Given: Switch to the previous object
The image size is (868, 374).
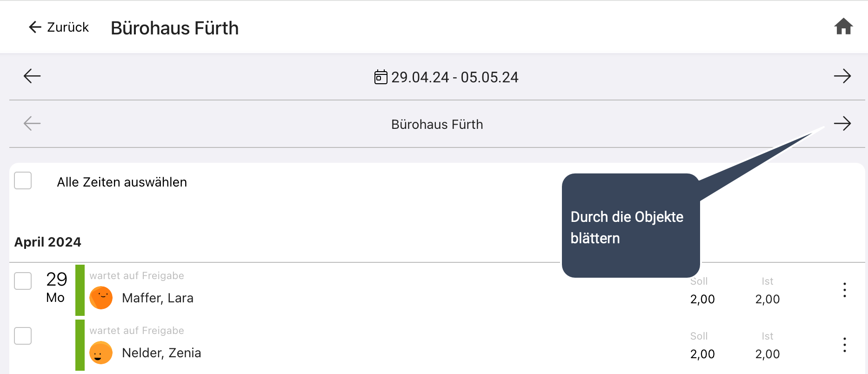Looking at the screenshot, I should pyautogui.click(x=32, y=123).
